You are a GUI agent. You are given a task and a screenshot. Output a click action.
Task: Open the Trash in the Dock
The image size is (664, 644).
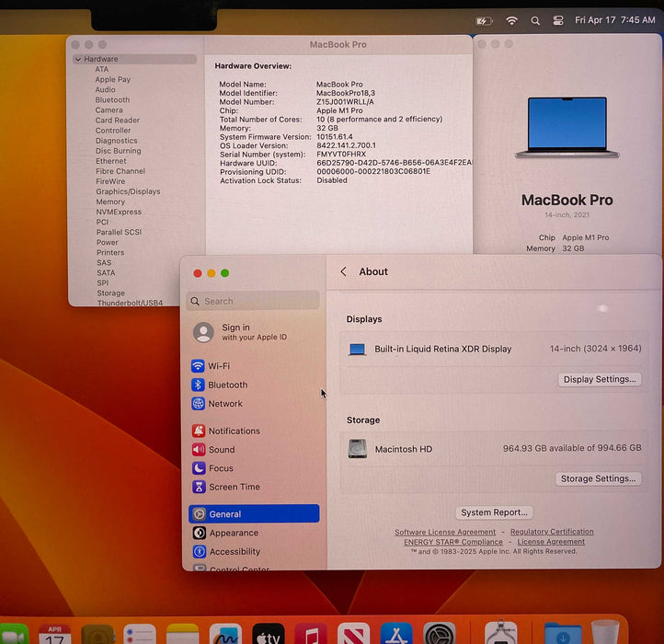pos(605,633)
